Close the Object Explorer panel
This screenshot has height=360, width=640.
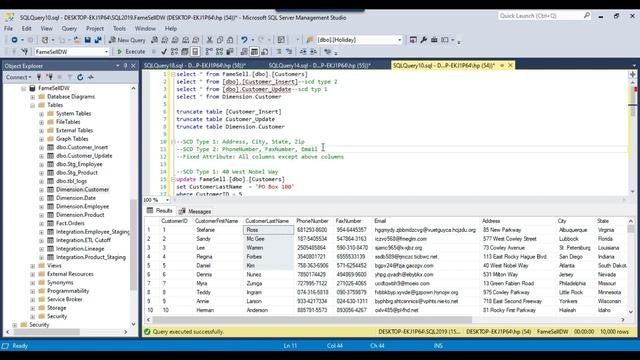133,66
